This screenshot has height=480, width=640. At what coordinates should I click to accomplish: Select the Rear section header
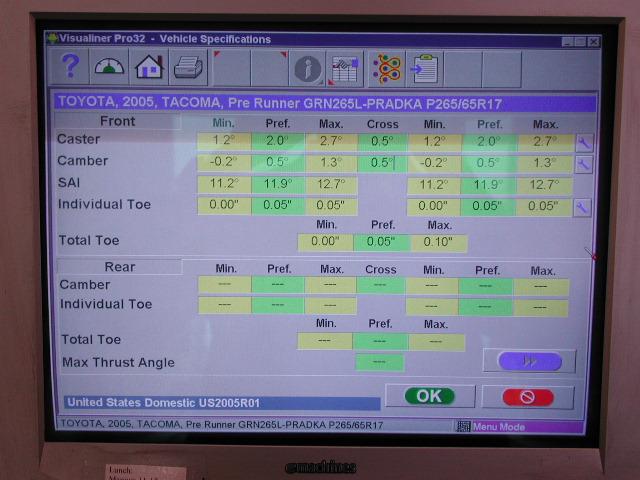coord(119,267)
